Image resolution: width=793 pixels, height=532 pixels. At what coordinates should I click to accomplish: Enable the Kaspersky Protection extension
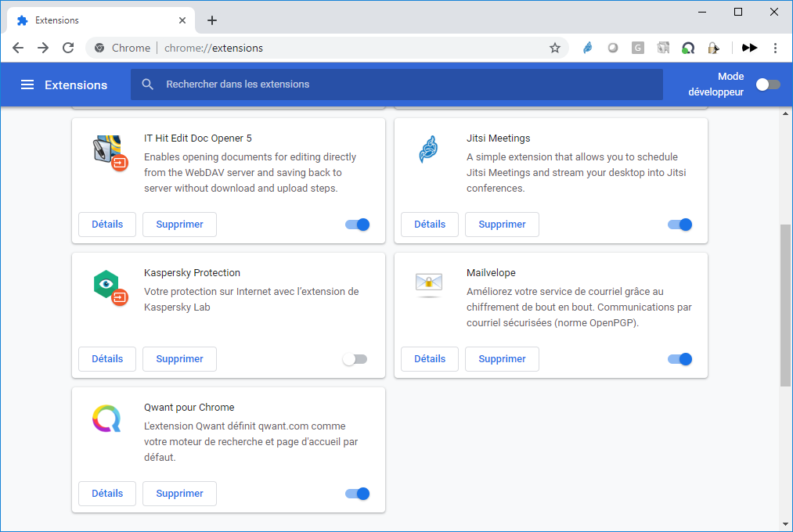click(x=355, y=359)
